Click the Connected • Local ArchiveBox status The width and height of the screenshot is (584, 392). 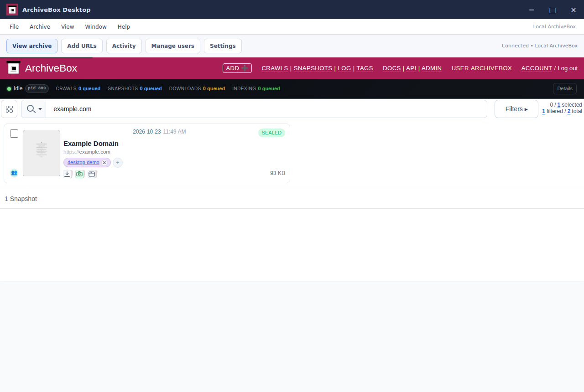(x=540, y=46)
